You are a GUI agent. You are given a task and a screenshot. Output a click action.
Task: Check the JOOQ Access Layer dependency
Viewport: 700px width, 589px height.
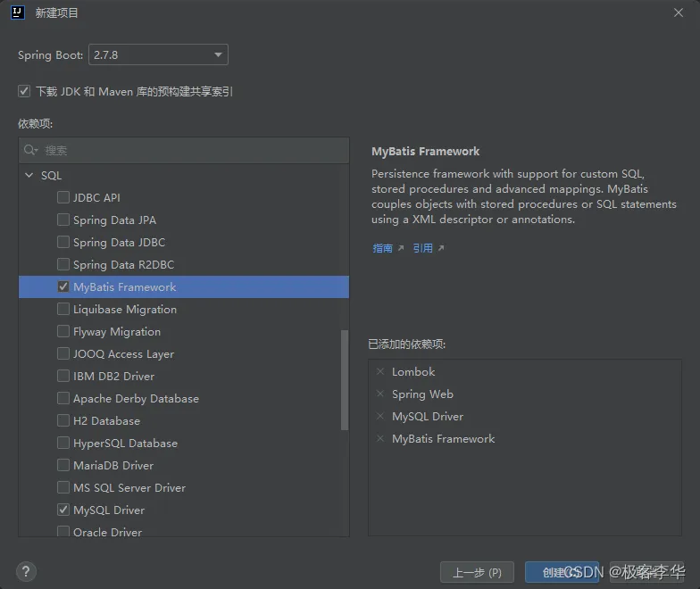click(63, 353)
